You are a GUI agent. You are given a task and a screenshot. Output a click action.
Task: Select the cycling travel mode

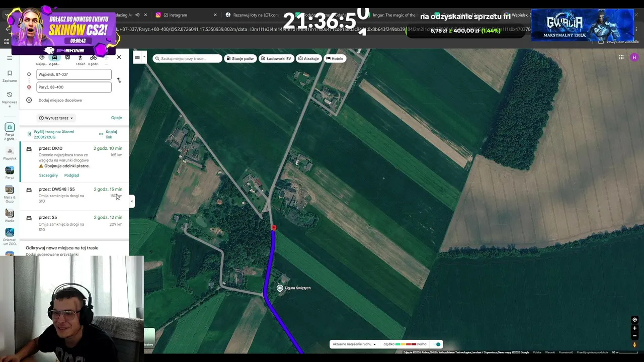(93, 58)
